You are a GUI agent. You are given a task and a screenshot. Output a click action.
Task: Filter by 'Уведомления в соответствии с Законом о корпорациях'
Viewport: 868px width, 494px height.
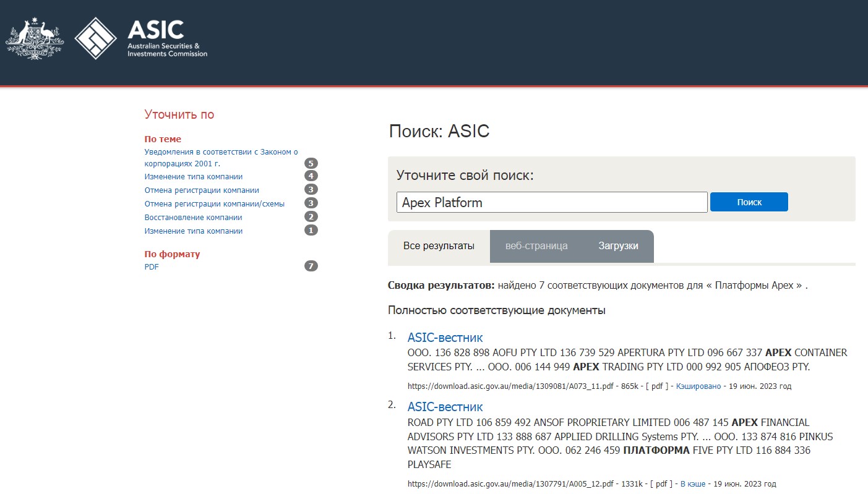(221, 158)
